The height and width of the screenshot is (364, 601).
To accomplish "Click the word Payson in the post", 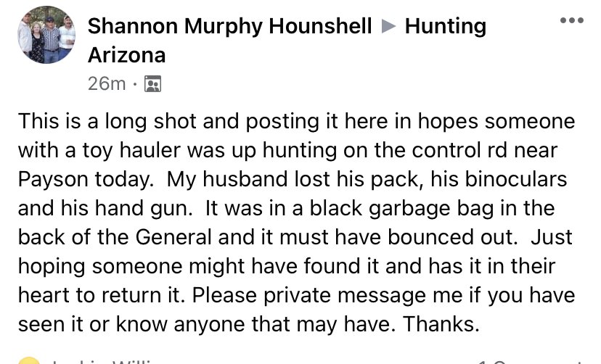I will pos(53,180).
